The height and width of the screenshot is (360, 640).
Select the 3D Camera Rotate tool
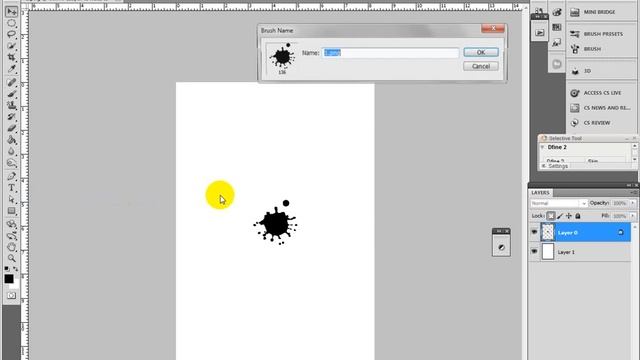click(11, 236)
